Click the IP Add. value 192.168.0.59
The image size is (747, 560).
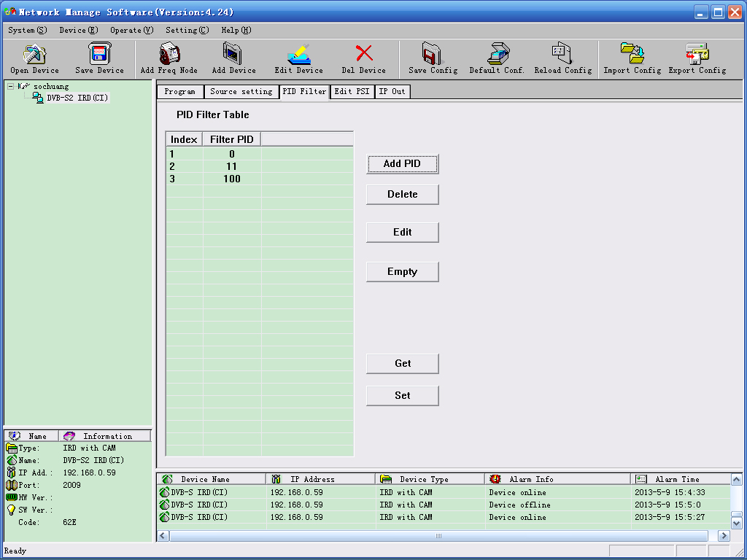[90, 472]
